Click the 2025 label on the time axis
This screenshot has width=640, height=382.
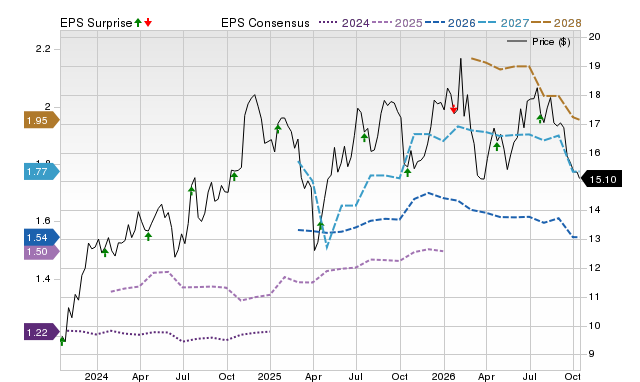tap(270, 376)
